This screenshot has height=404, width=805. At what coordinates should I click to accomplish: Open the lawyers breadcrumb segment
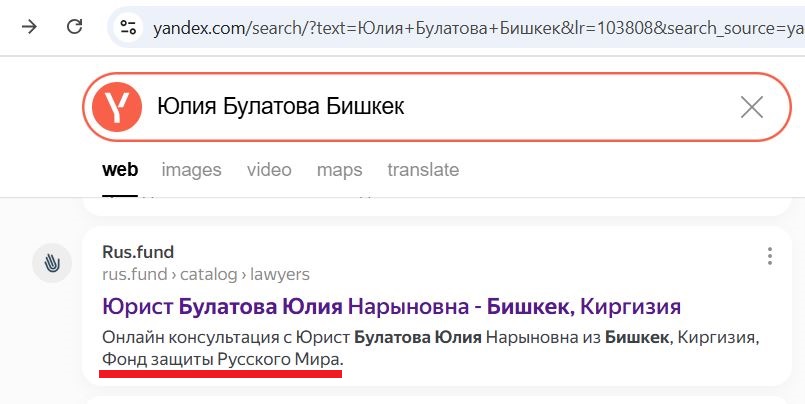click(x=280, y=275)
